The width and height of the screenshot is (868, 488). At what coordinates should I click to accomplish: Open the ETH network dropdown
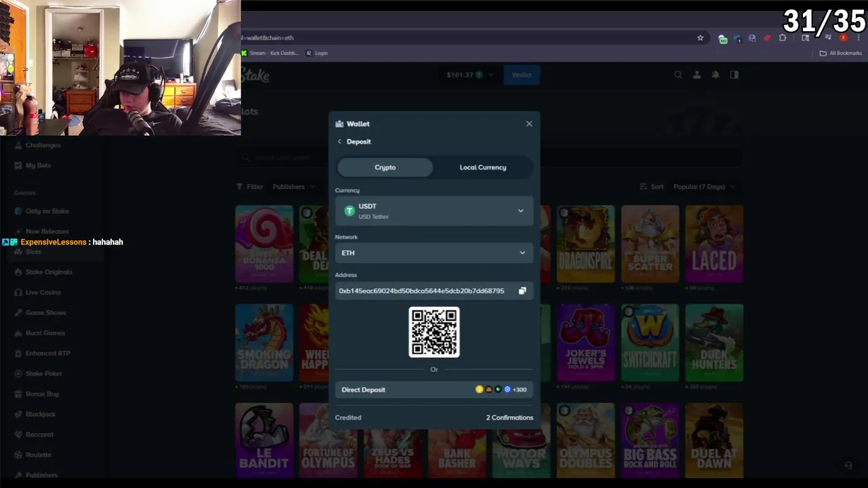pos(434,253)
